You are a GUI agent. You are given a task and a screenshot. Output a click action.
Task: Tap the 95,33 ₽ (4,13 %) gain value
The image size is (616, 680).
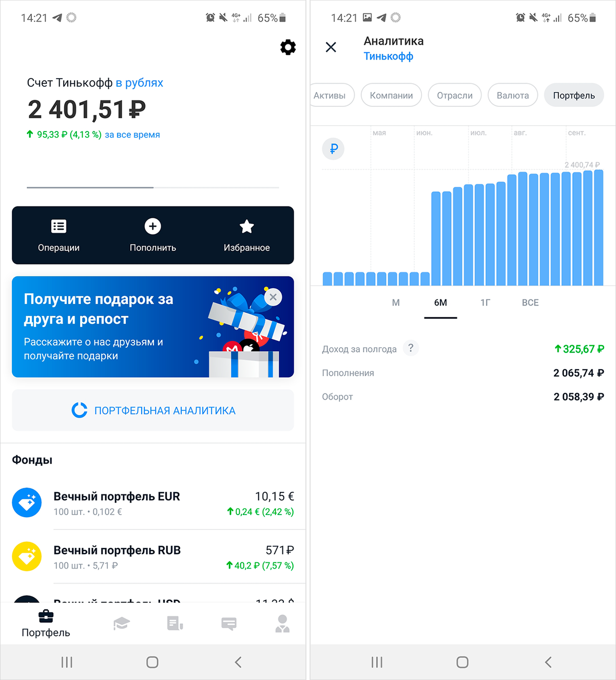pyautogui.click(x=64, y=135)
